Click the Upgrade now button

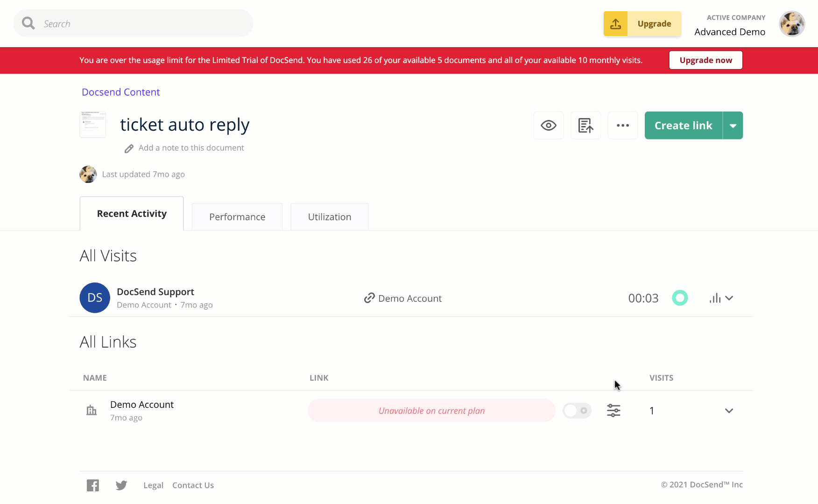[705, 60]
